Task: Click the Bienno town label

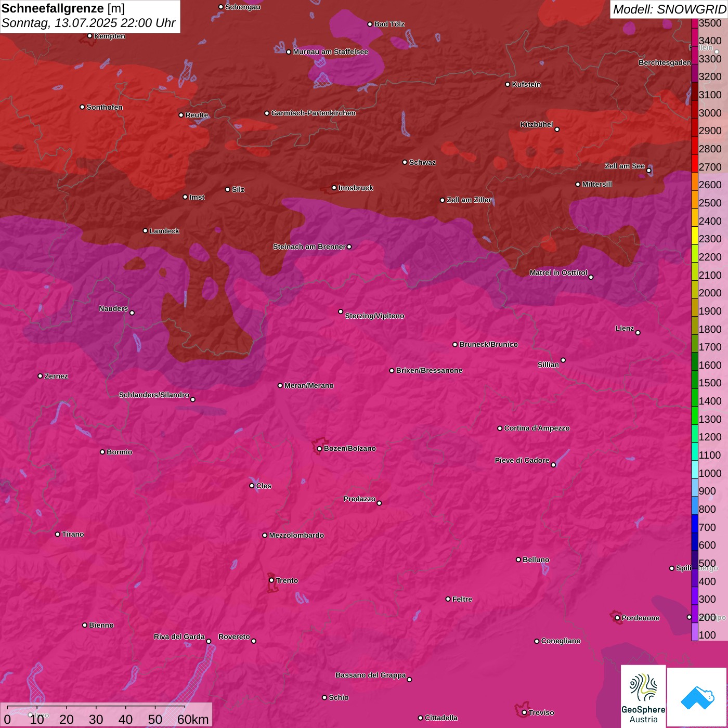Action: (101, 625)
